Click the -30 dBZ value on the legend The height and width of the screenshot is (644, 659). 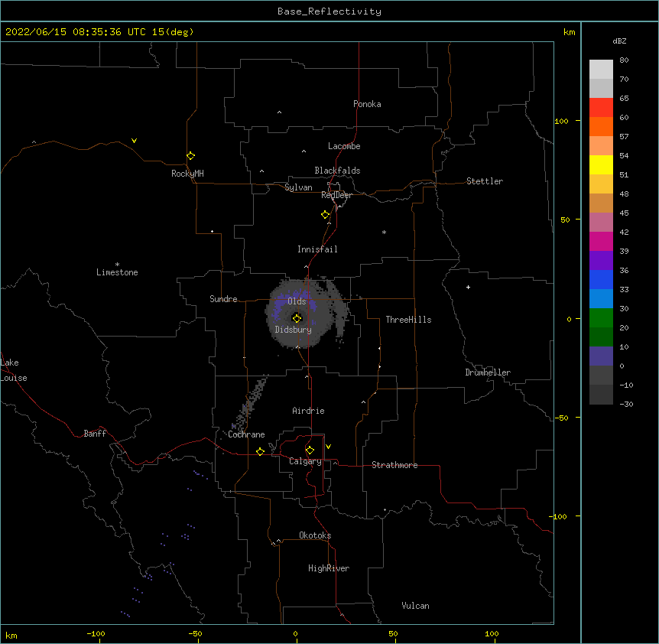(626, 404)
